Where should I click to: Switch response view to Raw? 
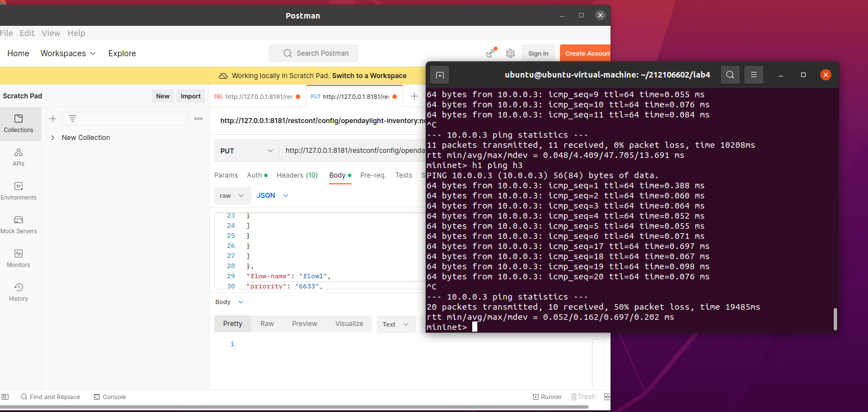pyautogui.click(x=267, y=324)
